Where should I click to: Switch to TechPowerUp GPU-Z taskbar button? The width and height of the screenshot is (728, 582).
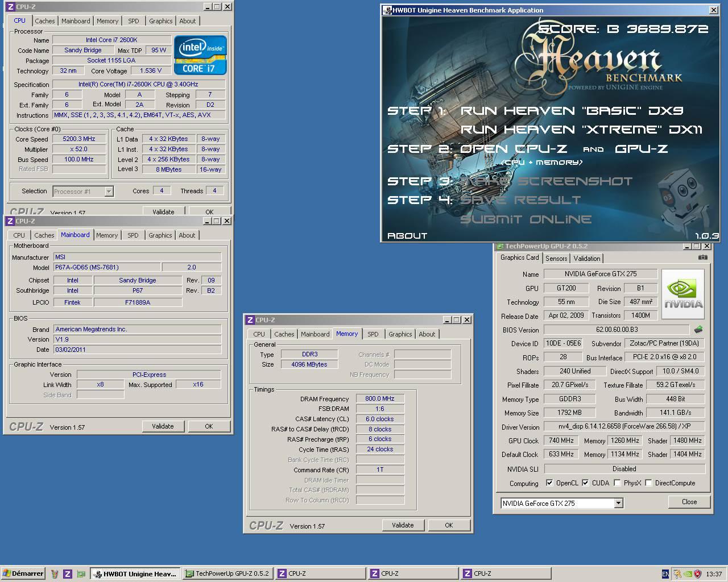coord(227,574)
